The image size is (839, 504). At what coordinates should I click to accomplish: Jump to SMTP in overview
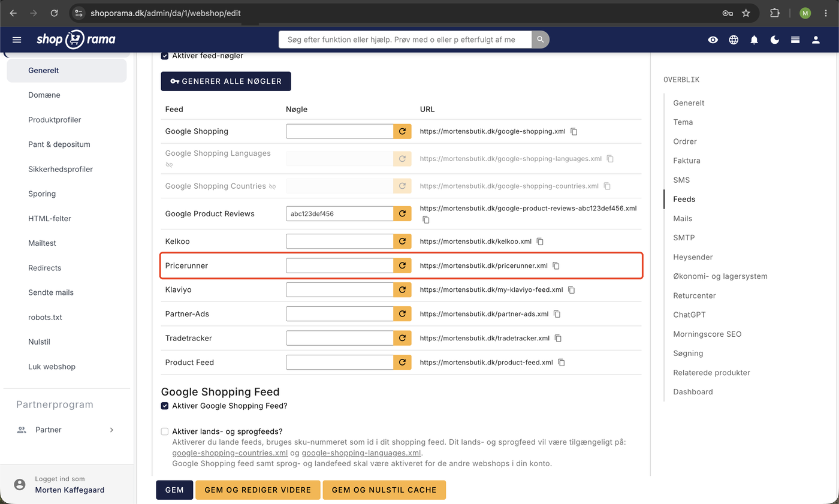pyautogui.click(x=684, y=238)
